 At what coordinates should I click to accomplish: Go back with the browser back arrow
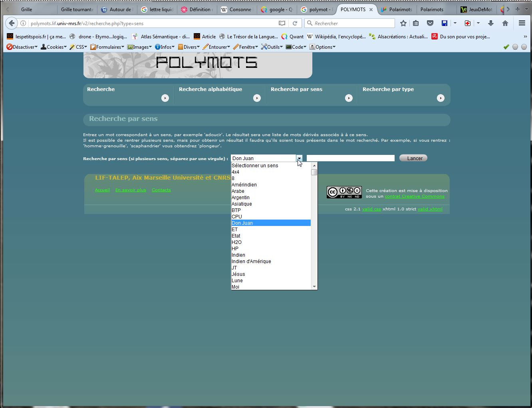pos(12,23)
